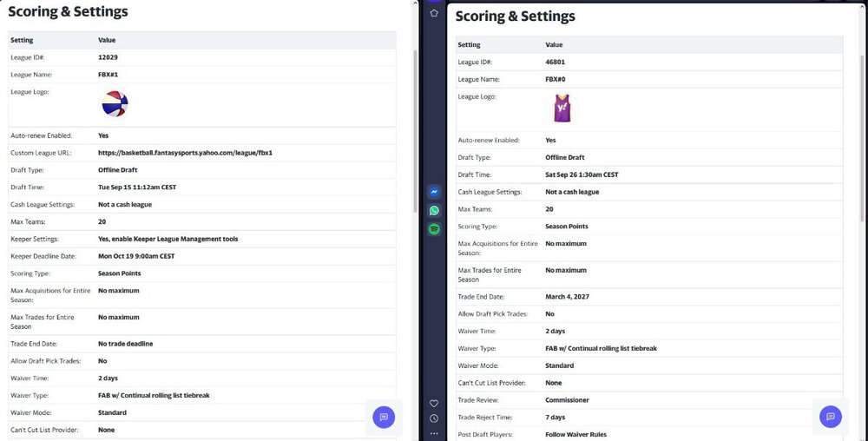Click Allow Draft Pick Trades 'No' in FBX#0
The width and height of the screenshot is (868, 441).
pyautogui.click(x=549, y=313)
